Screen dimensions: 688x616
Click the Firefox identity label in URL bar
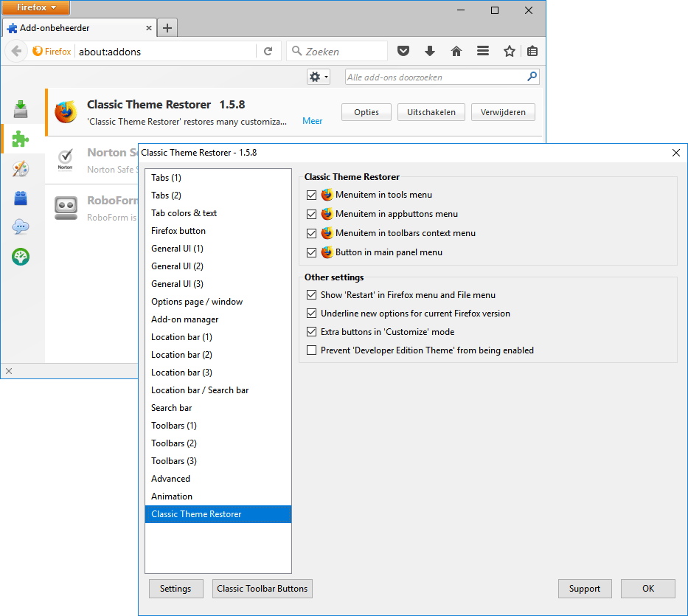click(52, 52)
